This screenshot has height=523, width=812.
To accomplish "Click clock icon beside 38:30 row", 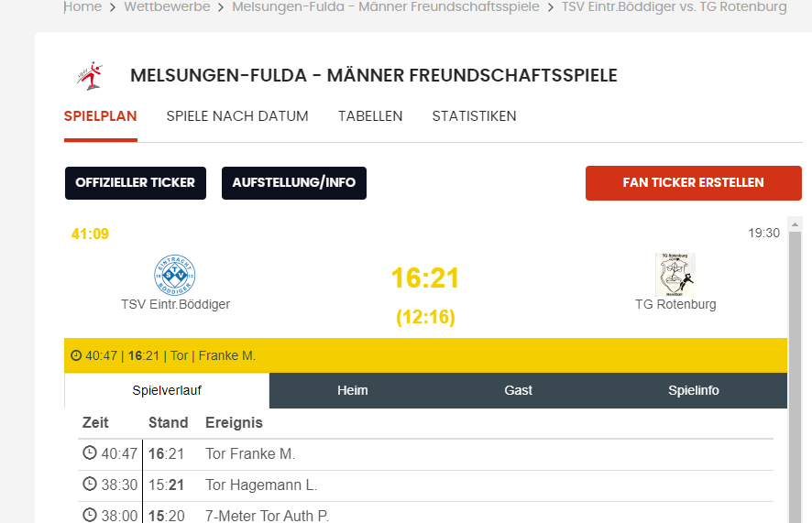I will [90, 484].
